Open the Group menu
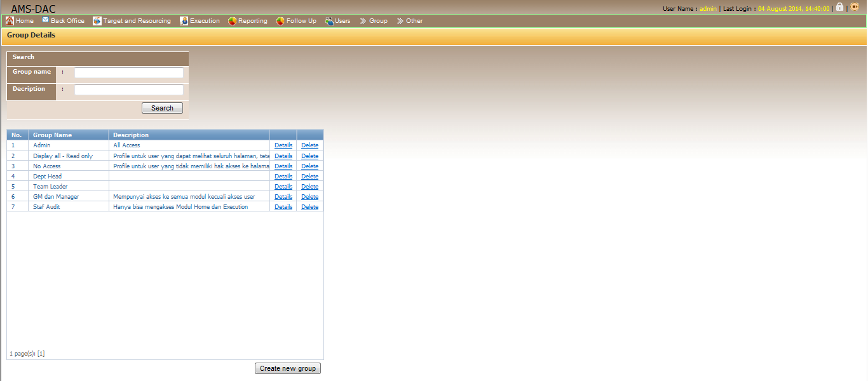The width and height of the screenshot is (868, 381). point(374,21)
